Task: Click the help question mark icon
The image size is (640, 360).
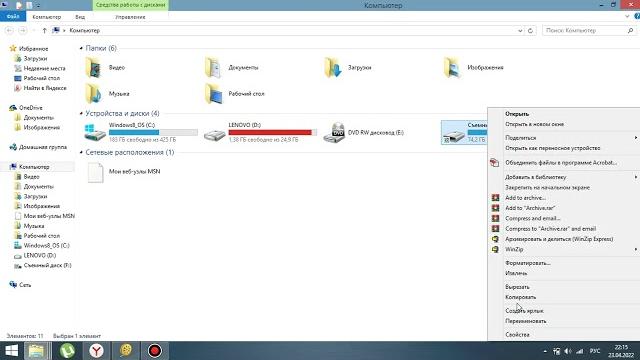Action: (637, 16)
